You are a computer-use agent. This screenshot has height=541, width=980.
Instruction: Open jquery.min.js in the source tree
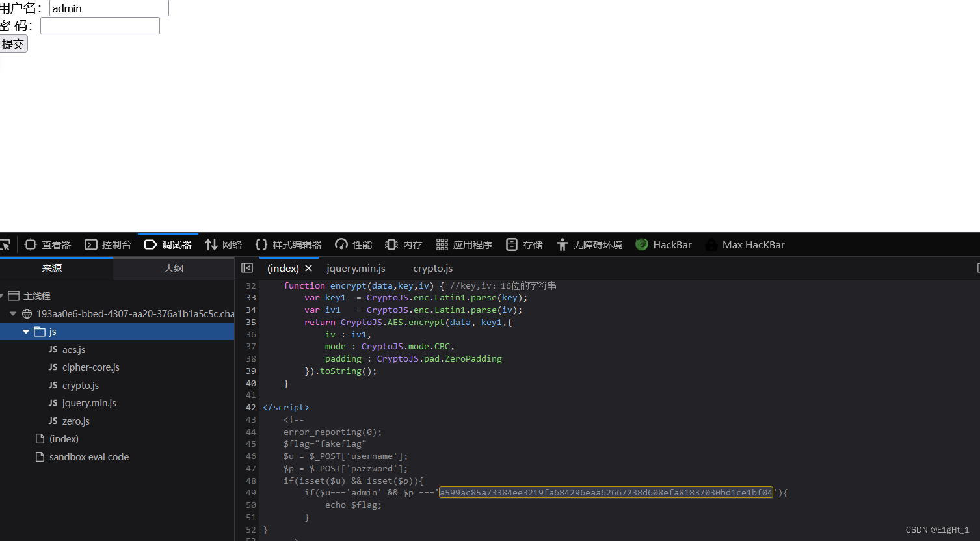(90, 403)
